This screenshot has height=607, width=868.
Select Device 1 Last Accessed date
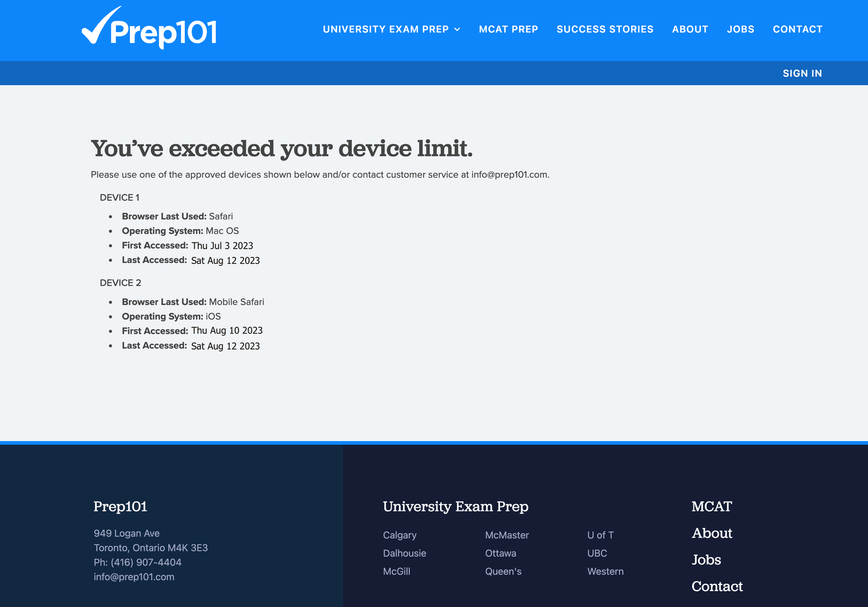pyautogui.click(x=225, y=260)
